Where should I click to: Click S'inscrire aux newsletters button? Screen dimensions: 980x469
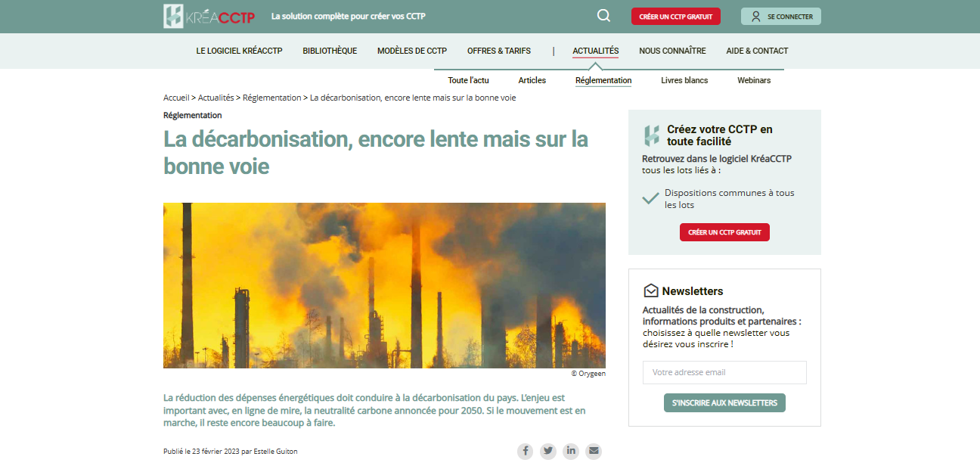pos(724,403)
